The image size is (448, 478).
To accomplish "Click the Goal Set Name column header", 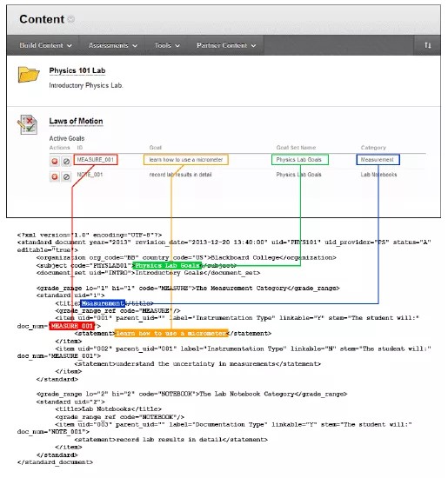I will point(296,148).
